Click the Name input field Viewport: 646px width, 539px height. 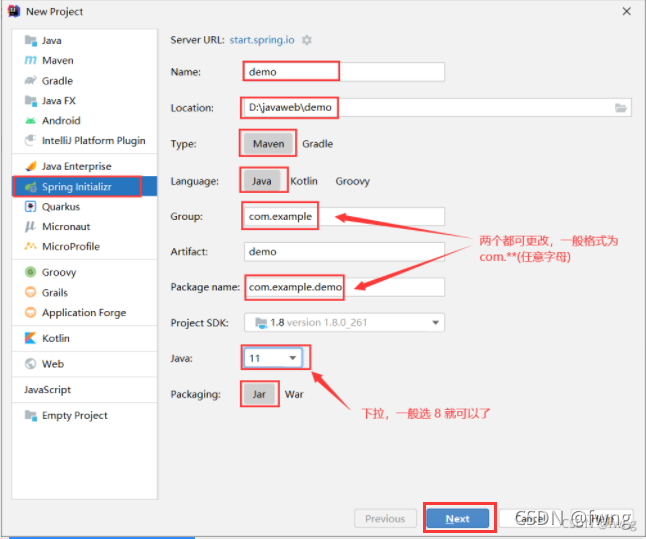coord(344,72)
